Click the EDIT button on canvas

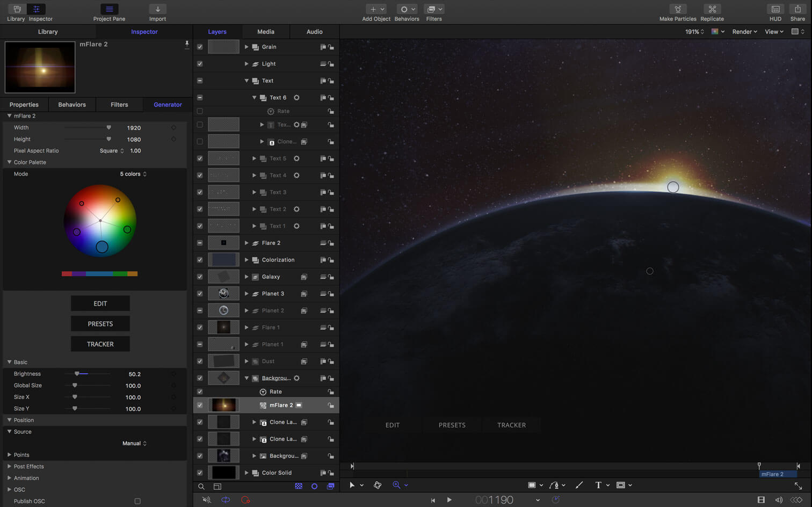click(x=393, y=425)
